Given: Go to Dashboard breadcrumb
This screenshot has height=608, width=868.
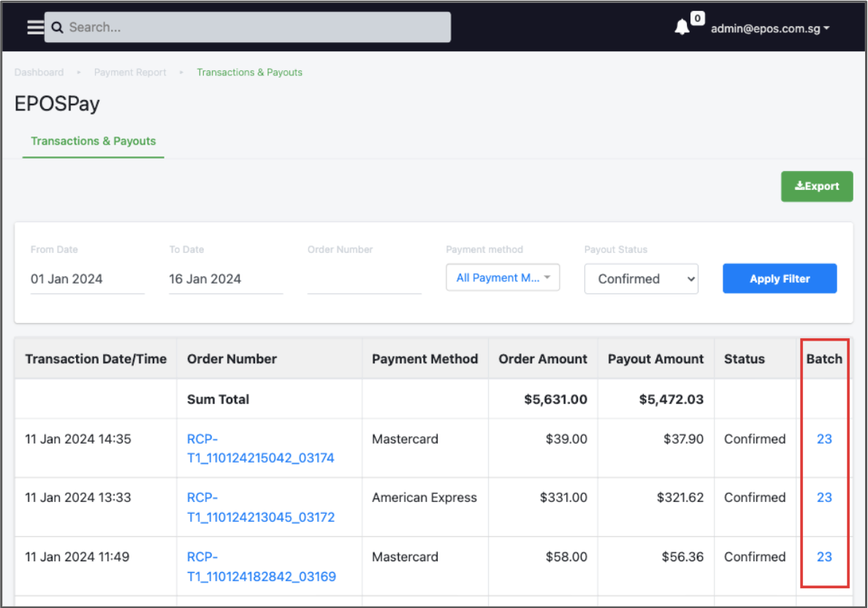Looking at the screenshot, I should coord(39,72).
